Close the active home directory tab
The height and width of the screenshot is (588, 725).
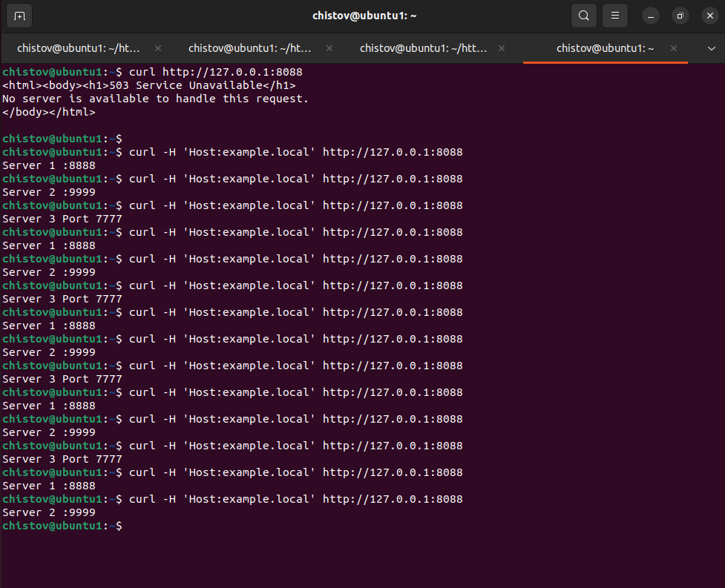(673, 47)
